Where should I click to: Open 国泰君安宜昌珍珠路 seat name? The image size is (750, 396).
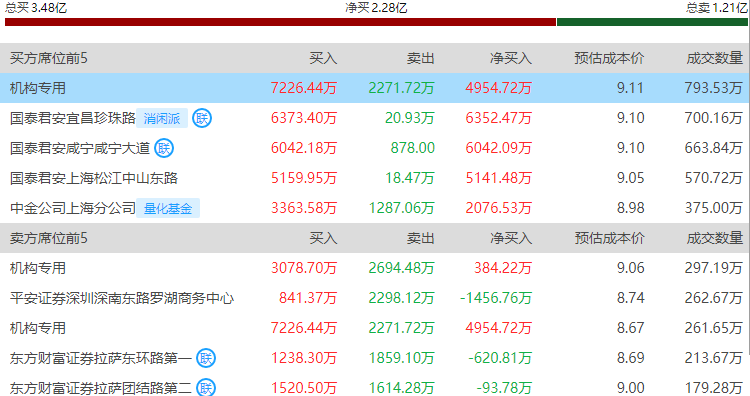(x=73, y=118)
